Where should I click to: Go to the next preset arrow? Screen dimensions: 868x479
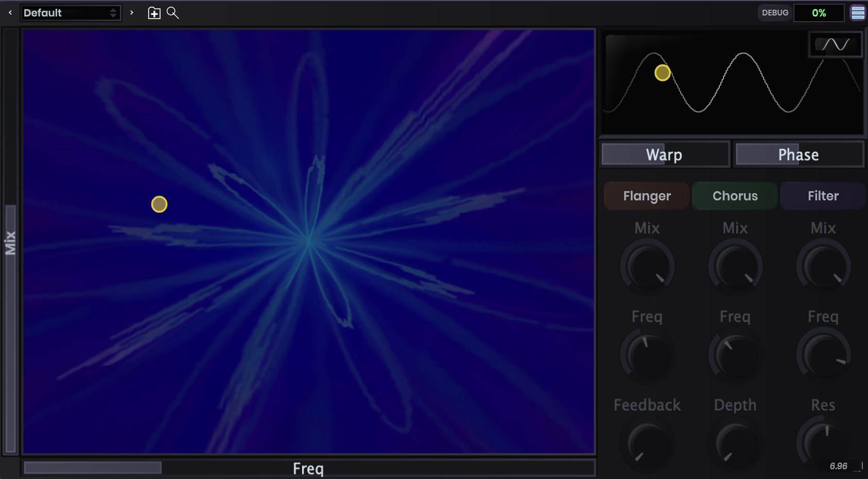[132, 13]
